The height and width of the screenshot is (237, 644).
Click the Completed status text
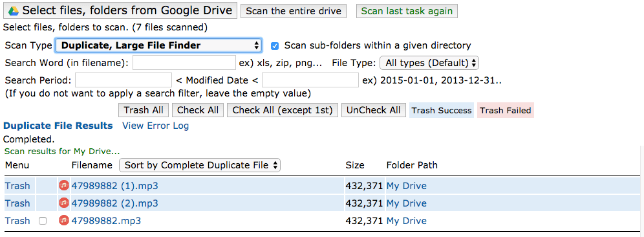28,139
